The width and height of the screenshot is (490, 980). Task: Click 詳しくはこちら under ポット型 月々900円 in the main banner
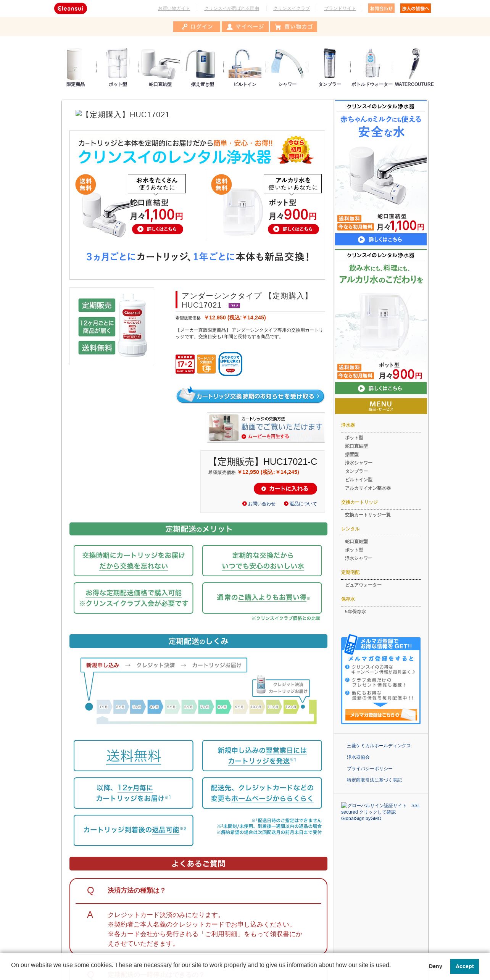[293, 229]
